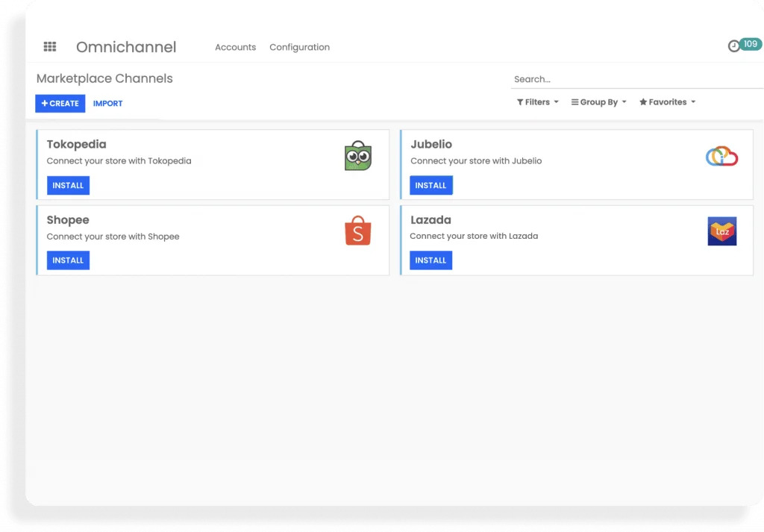Screen dimensions: 764x532
Task: Click the 109 notification badge
Action: [751, 44]
